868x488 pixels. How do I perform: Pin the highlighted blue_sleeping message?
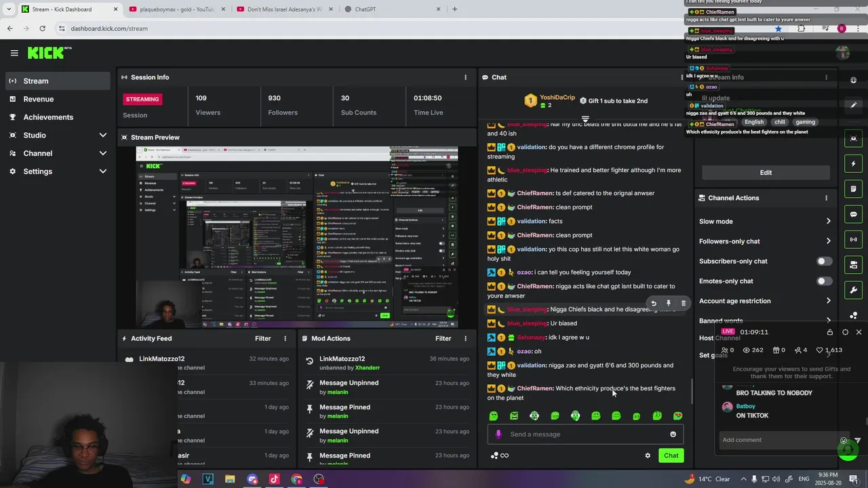click(668, 304)
